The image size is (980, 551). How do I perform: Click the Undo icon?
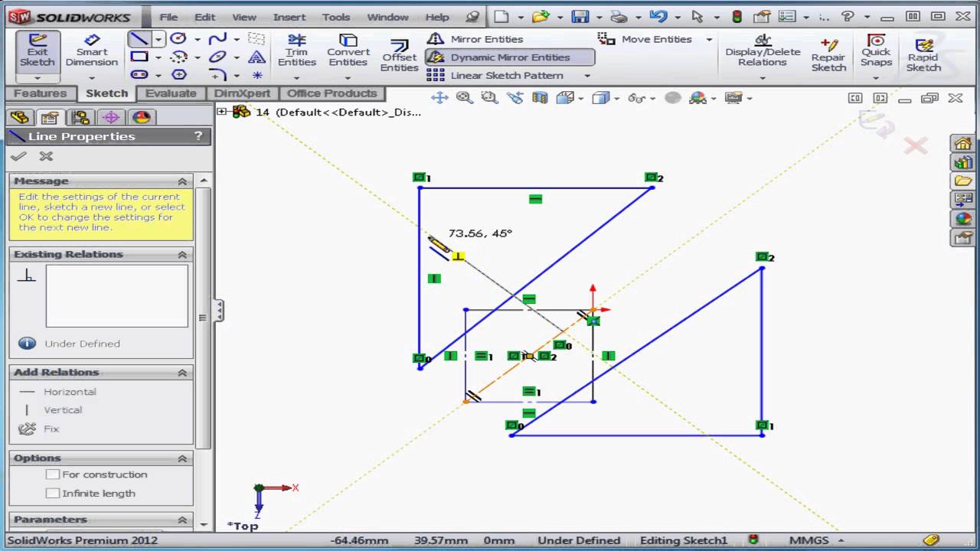tap(658, 17)
